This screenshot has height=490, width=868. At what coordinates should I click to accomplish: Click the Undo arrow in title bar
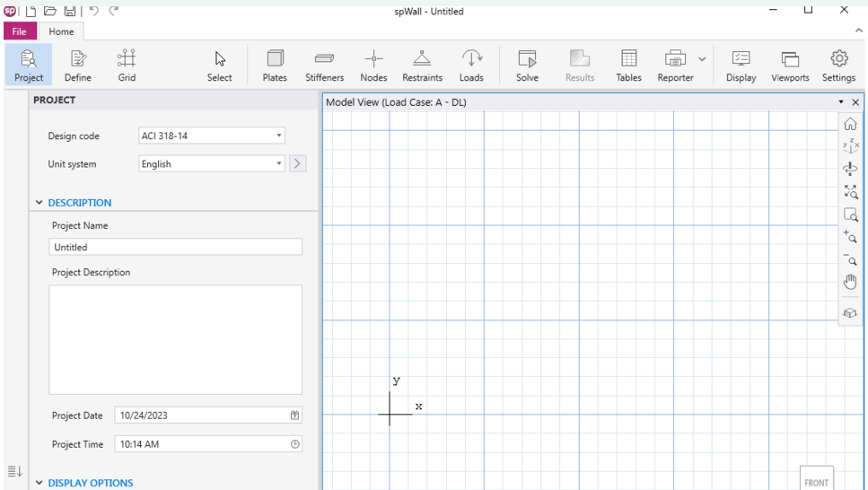point(94,11)
